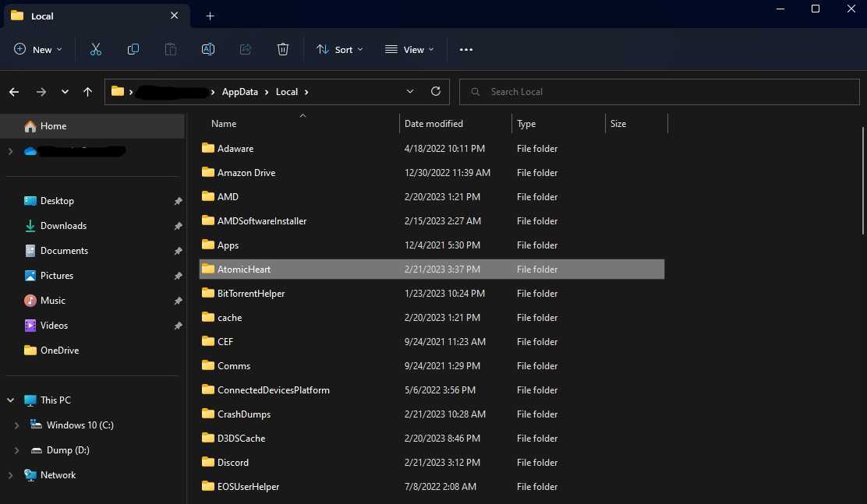Click the Copy icon in toolbar
867x504 pixels.
(x=133, y=49)
